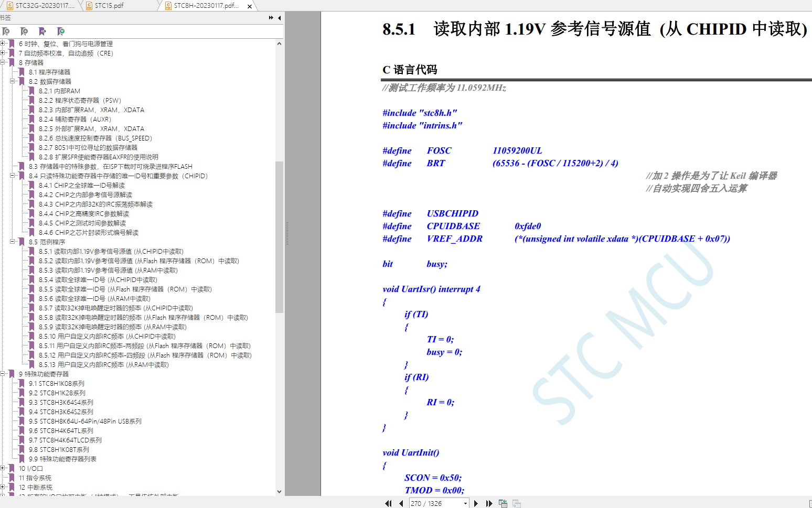Image resolution: width=812 pixels, height=508 pixels.
Task: Open bookmark 9.3 STC8H3K64S4系列
Action: click(61, 402)
